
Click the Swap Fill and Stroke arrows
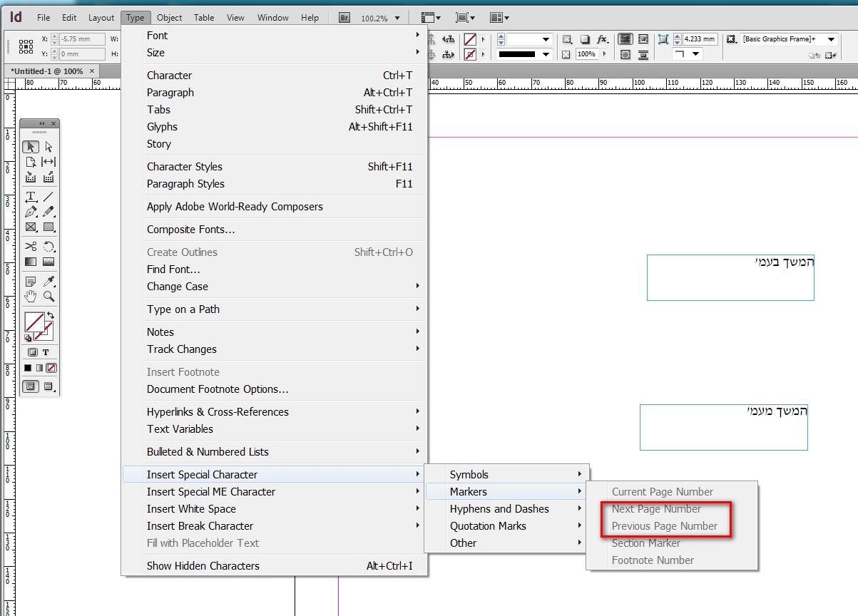click(50, 316)
